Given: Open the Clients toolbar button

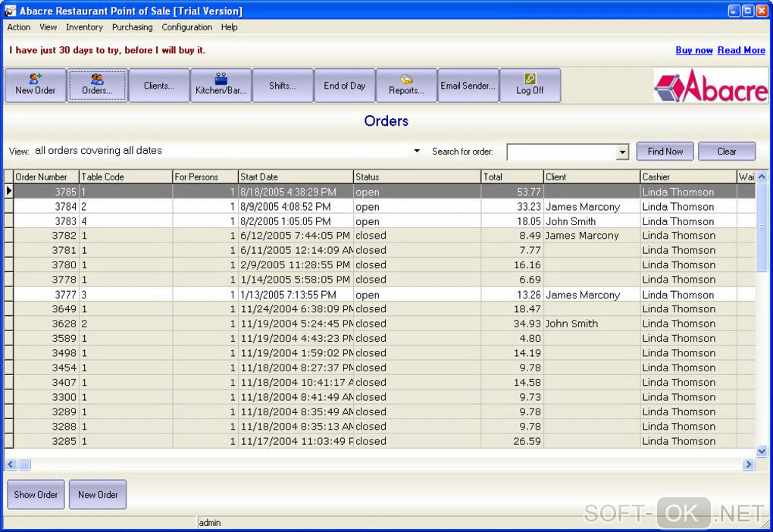Looking at the screenshot, I should (x=158, y=86).
